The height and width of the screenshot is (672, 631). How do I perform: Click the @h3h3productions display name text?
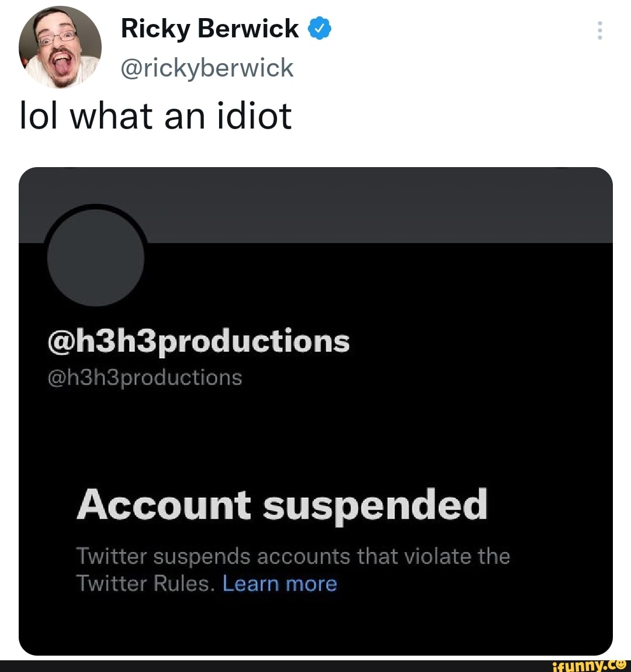point(198,341)
